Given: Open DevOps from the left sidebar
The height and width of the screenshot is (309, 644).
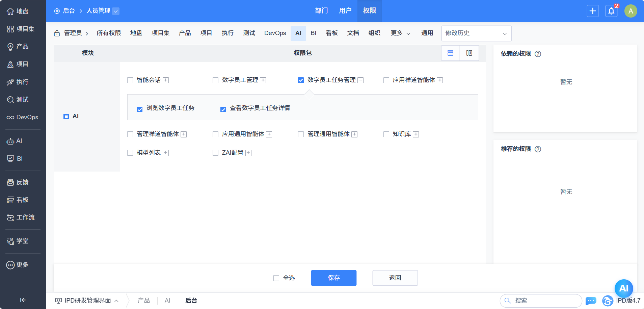Looking at the screenshot, I should coord(23,117).
